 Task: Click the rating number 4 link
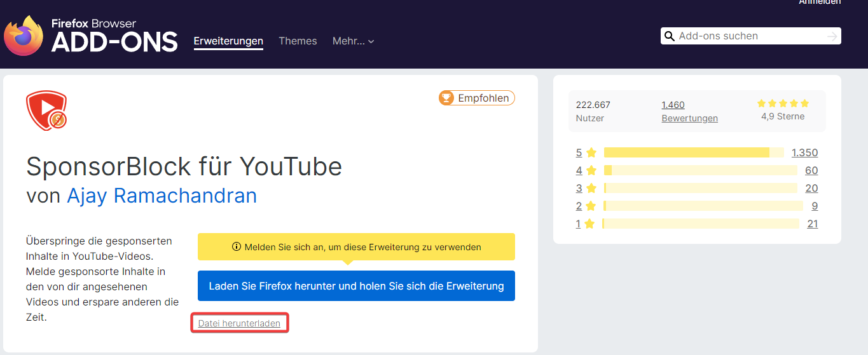[579, 170]
